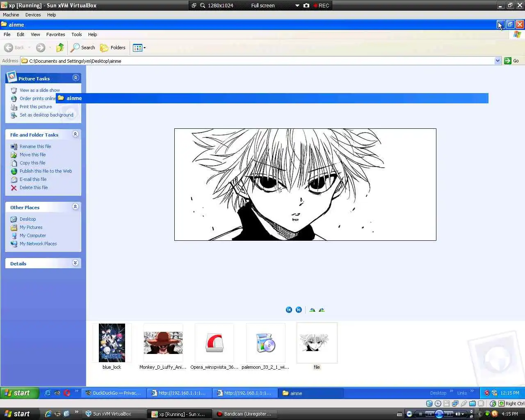Open the address bar dropdown arrow

[498, 61]
